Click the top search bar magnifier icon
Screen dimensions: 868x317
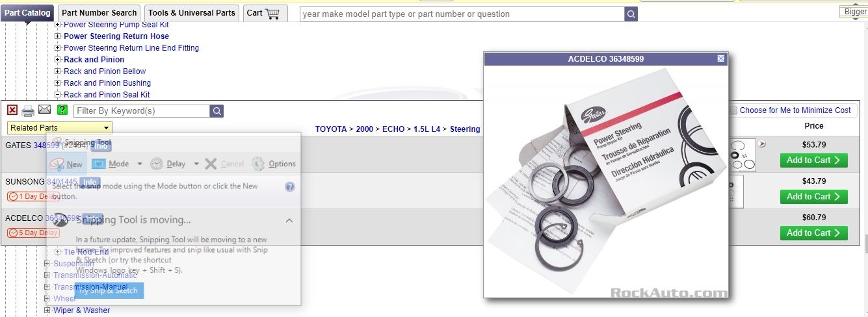pyautogui.click(x=631, y=14)
